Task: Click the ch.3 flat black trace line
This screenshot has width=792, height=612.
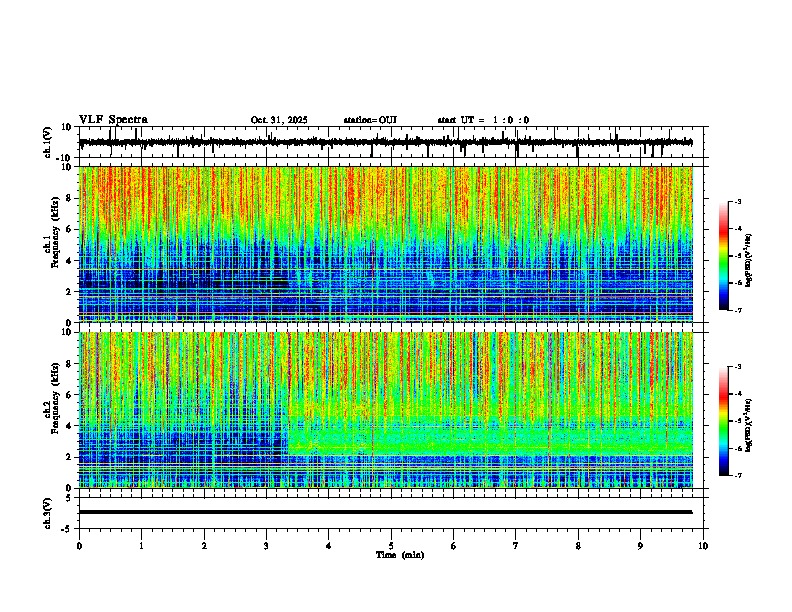Action: (x=386, y=512)
